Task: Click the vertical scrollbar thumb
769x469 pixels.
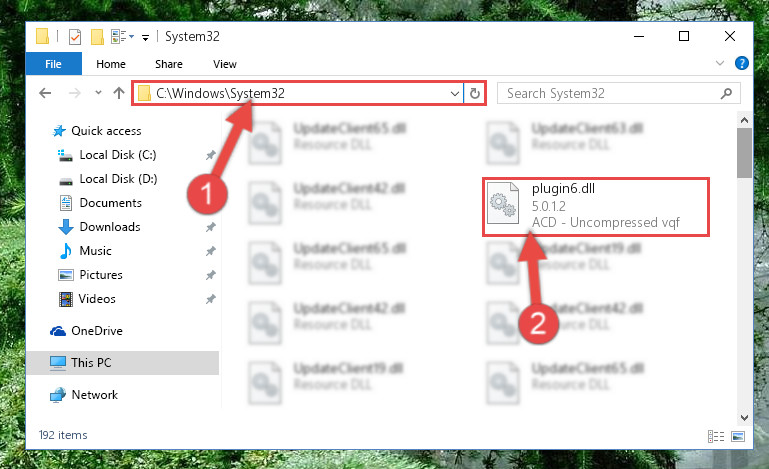Action: [x=744, y=153]
